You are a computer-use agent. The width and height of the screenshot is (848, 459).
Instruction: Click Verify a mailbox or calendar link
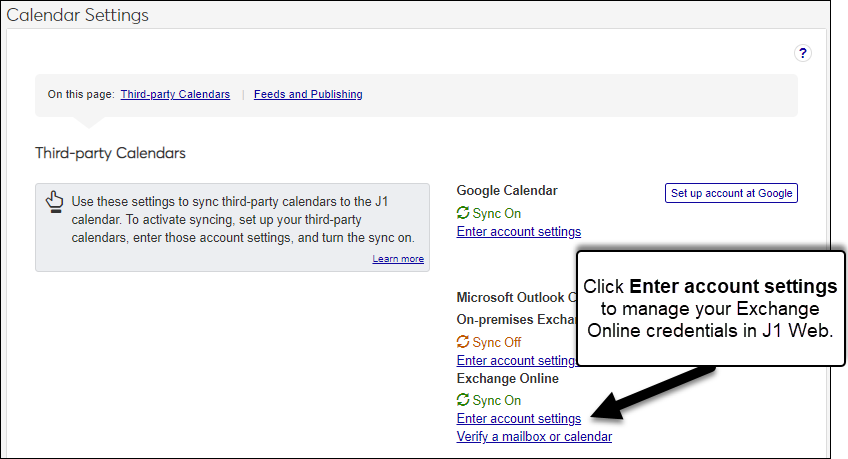534,437
